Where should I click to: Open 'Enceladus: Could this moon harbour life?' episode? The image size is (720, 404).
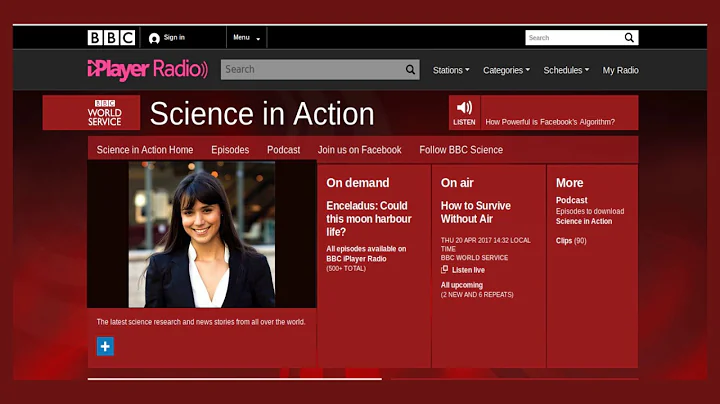[x=369, y=219]
